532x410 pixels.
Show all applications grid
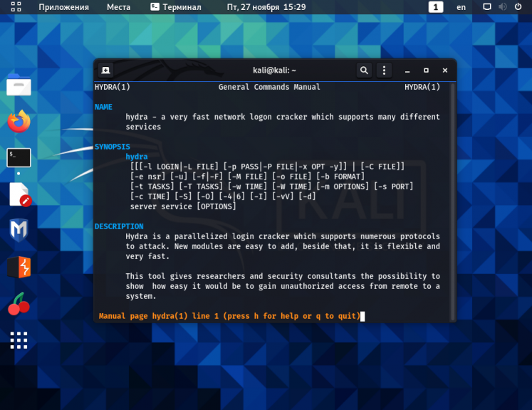19,340
